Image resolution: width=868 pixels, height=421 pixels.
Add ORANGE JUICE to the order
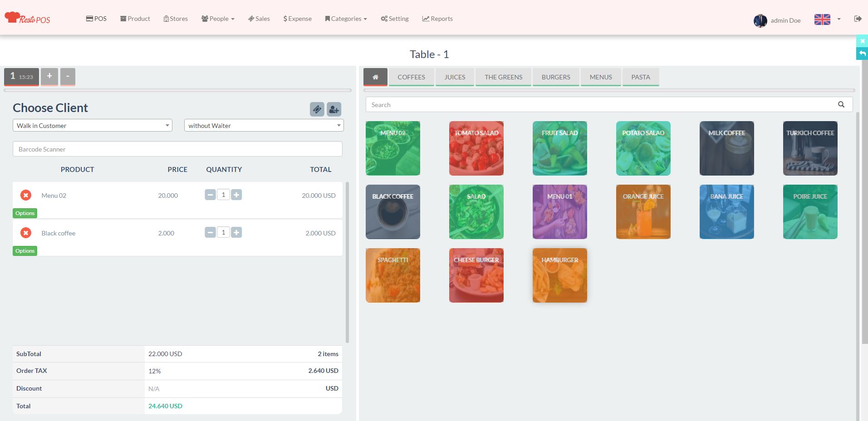[643, 212]
